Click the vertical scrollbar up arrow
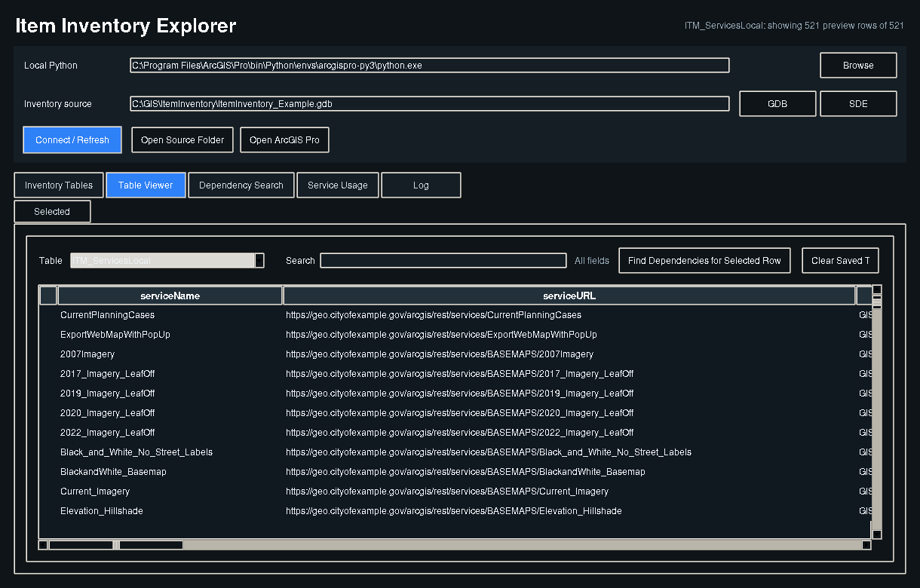This screenshot has width=920, height=588. pyautogui.click(x=877, y=289)
